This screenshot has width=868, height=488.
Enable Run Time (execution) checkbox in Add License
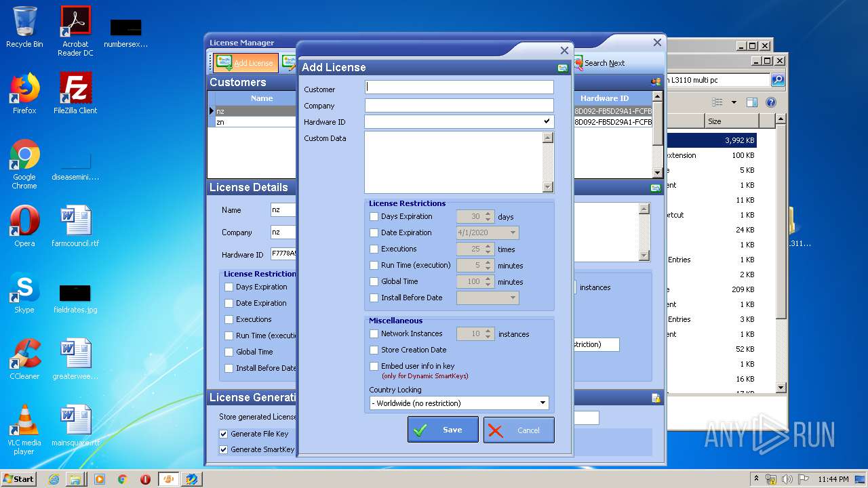[374, 266]
